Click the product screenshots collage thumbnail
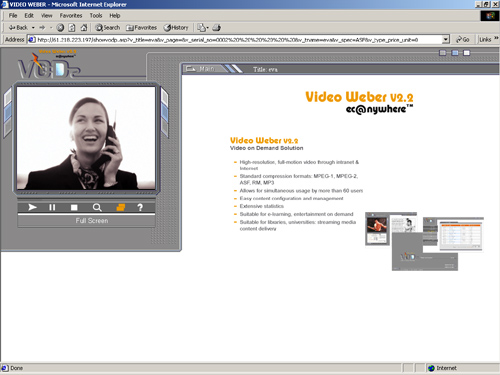 (x=424, y=241)
